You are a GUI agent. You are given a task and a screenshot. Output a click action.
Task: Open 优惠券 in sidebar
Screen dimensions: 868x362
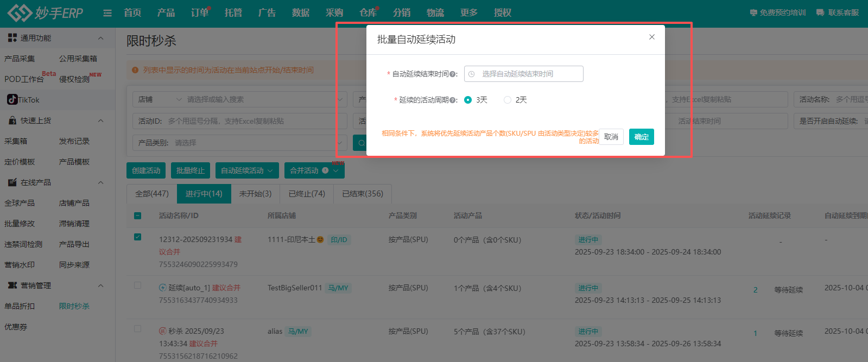(x=16, y=327)
